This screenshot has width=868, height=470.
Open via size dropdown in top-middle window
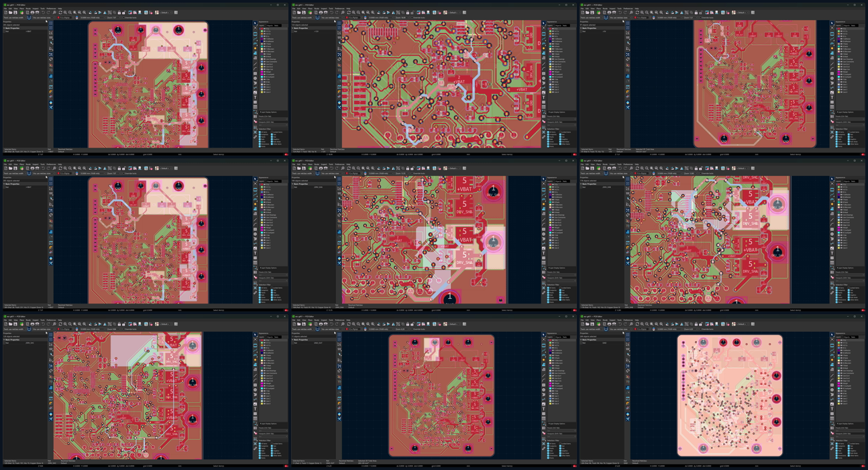pos(333,17)
